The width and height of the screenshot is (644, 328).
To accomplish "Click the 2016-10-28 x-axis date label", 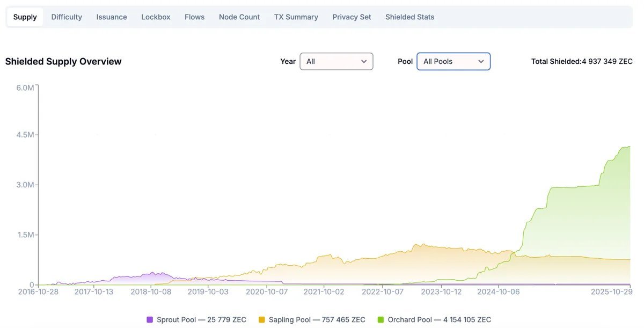I will 38,291.
